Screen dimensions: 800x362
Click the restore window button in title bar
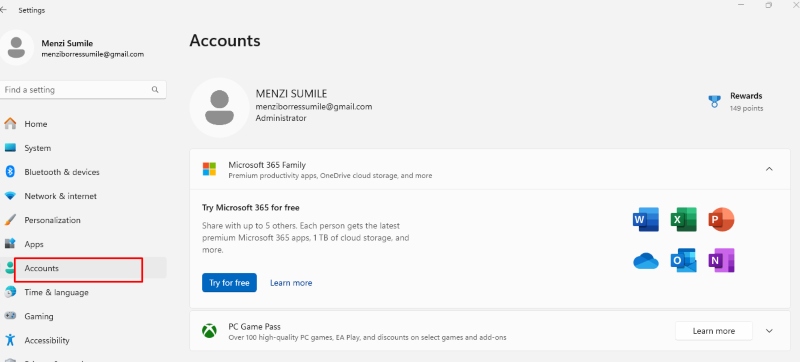coord(768,5)
